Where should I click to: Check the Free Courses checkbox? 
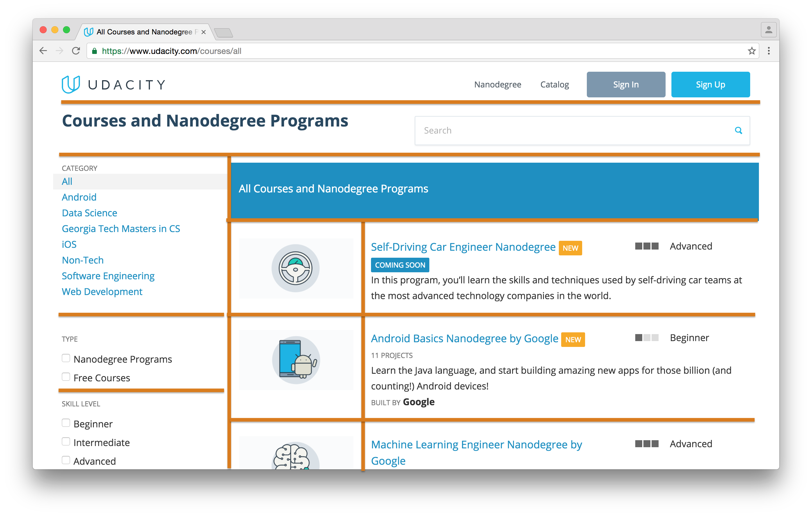66,377
